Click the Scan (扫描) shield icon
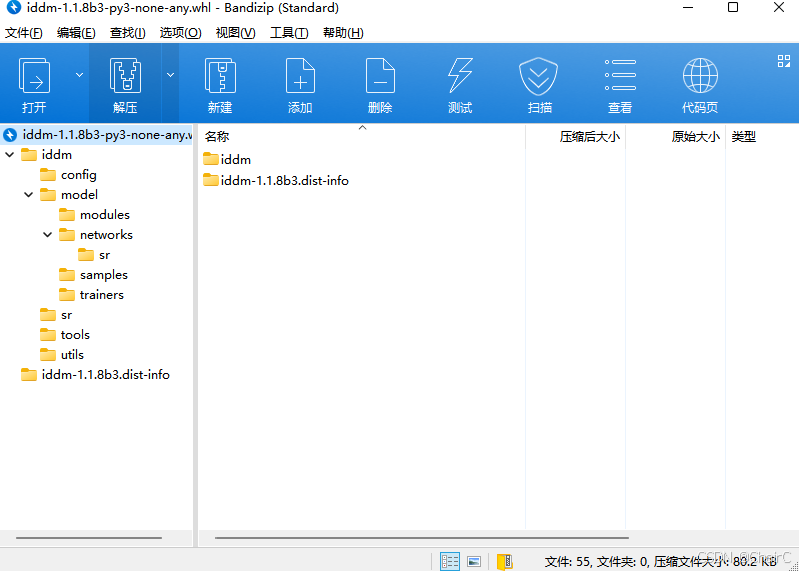This screenshot has height=571, width=799. (539, 76)
